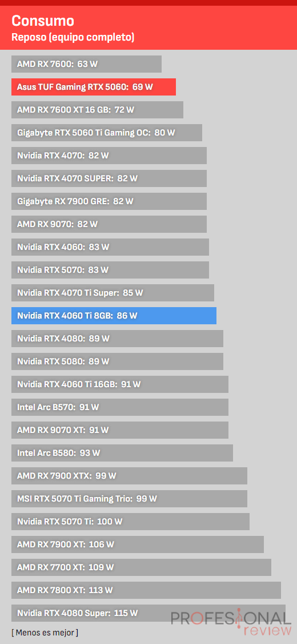Select the red Asus TUF Gaming RTX 5060 bar
The image size is (297, 644).
point(94,87)
